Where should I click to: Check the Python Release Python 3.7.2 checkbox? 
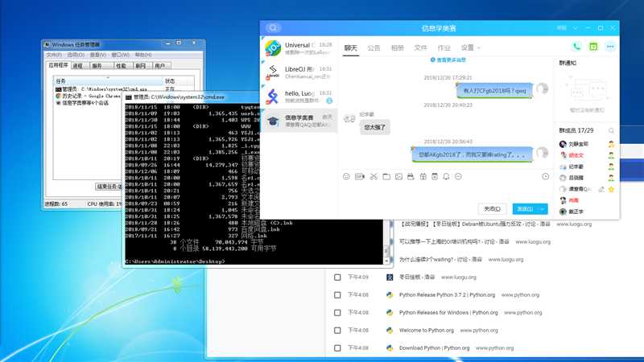pos(337,295)
